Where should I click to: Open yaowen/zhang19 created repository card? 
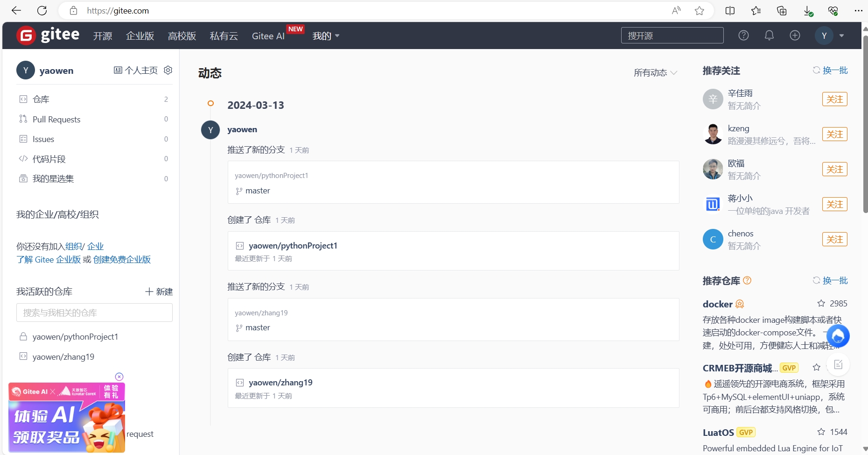[x=280, y=383]
